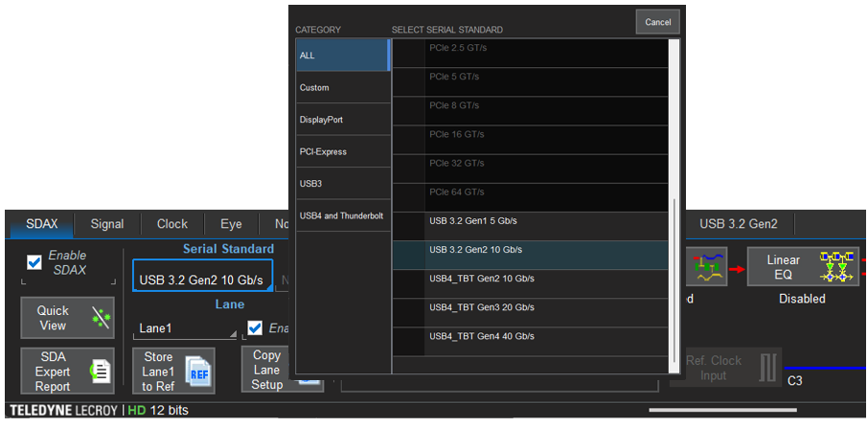
Task: Choose PCIe 5 GT/s from the list
Action: (530, 82)
